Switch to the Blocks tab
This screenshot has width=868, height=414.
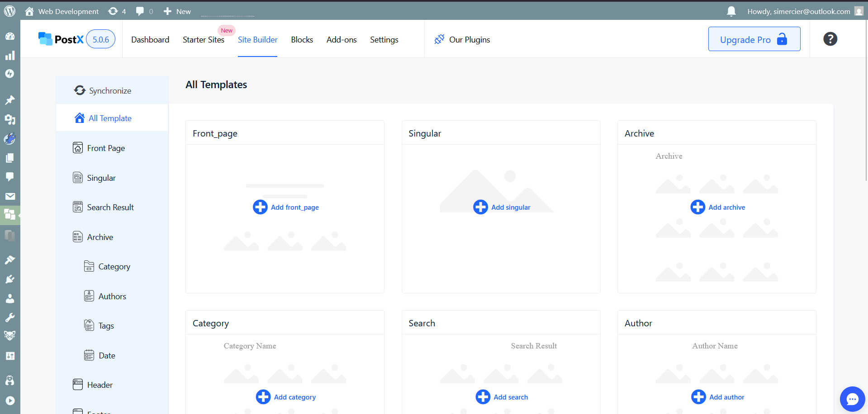[302, 40]
